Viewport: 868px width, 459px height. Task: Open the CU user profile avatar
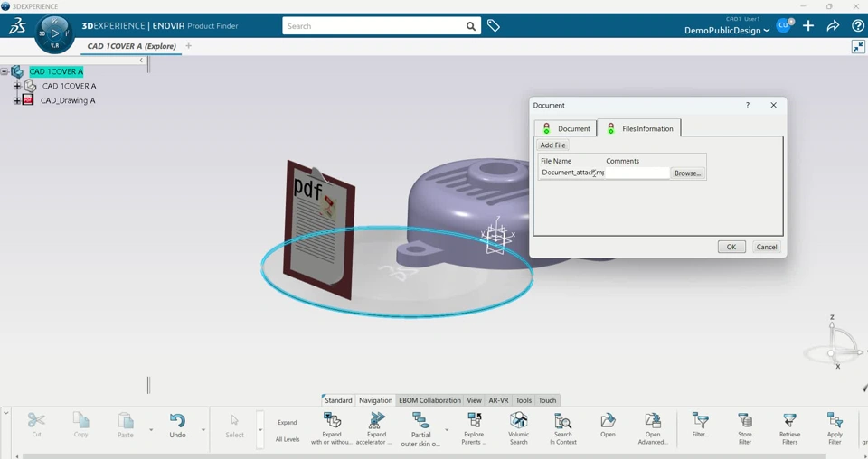(x=783, y=25)
